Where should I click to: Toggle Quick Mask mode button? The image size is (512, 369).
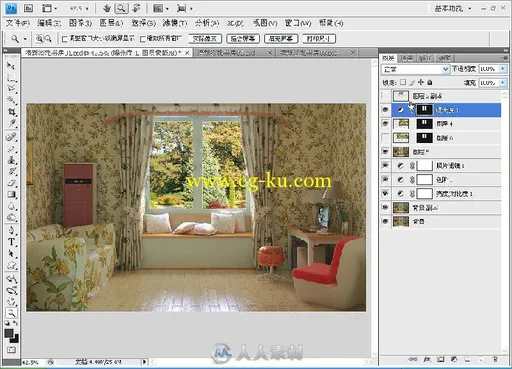pos(11,350)
